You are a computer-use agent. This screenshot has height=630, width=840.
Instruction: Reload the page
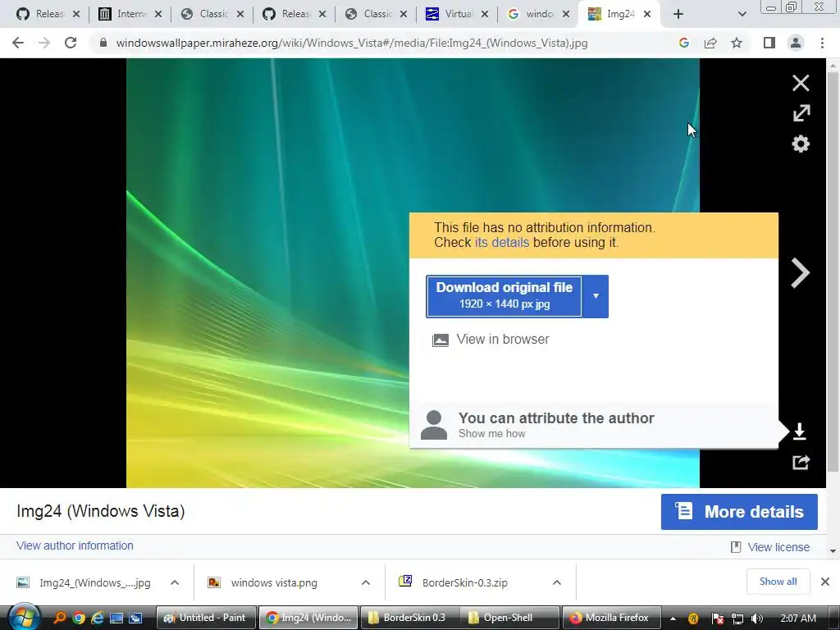click(71, 43)
